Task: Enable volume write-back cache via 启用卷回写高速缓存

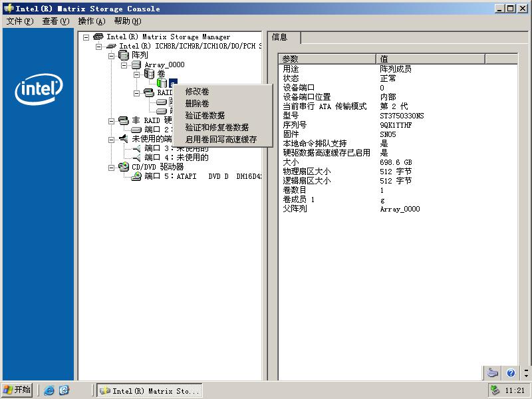Action: click(x=221, y=140)
